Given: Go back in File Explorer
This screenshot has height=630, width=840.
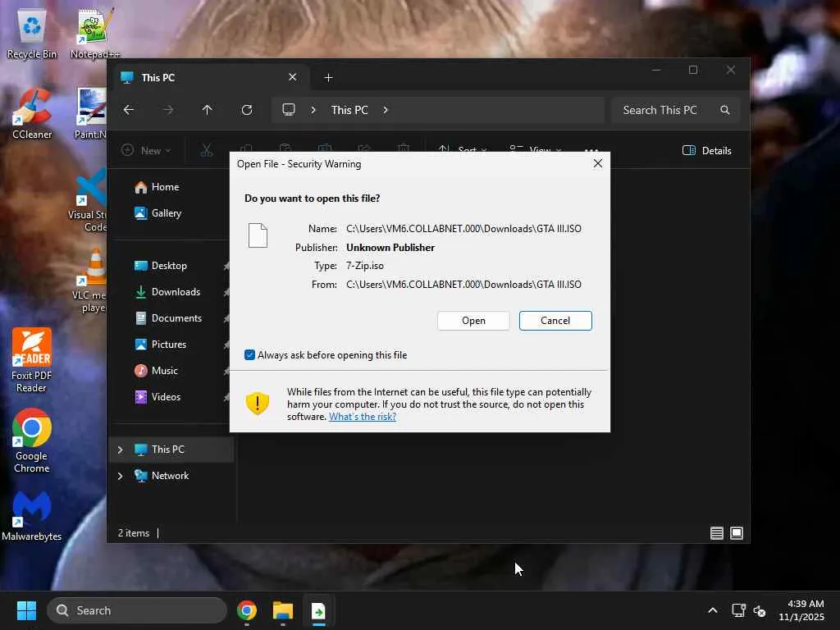Looking at the screenshot, I should 129,110.
